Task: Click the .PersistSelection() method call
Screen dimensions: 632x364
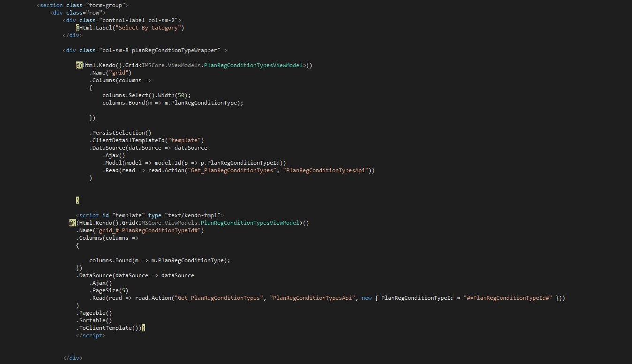Action: (121, 133)
